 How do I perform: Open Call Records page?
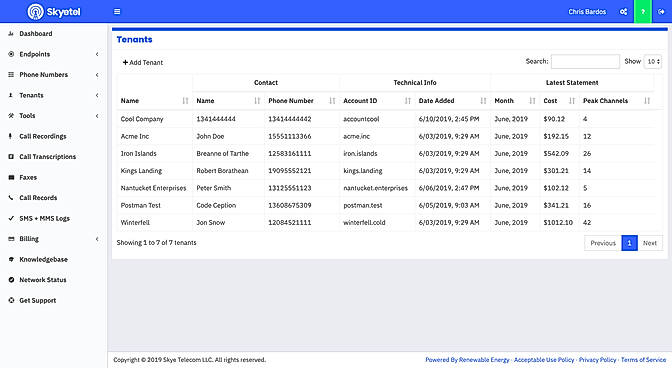(x=38, y=197)
